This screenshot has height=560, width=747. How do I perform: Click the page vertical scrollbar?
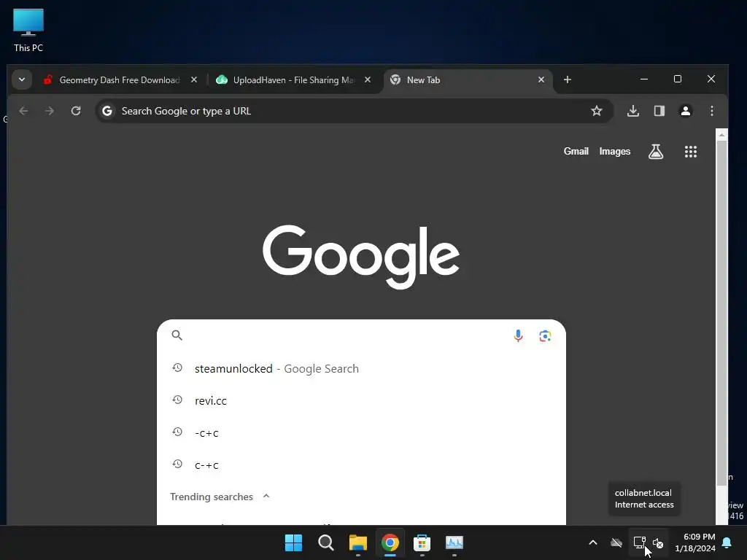click(x=721, y=313)
